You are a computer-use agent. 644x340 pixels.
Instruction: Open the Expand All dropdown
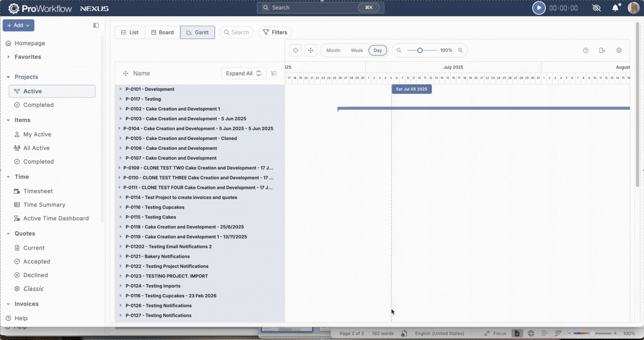pos(243,73)
